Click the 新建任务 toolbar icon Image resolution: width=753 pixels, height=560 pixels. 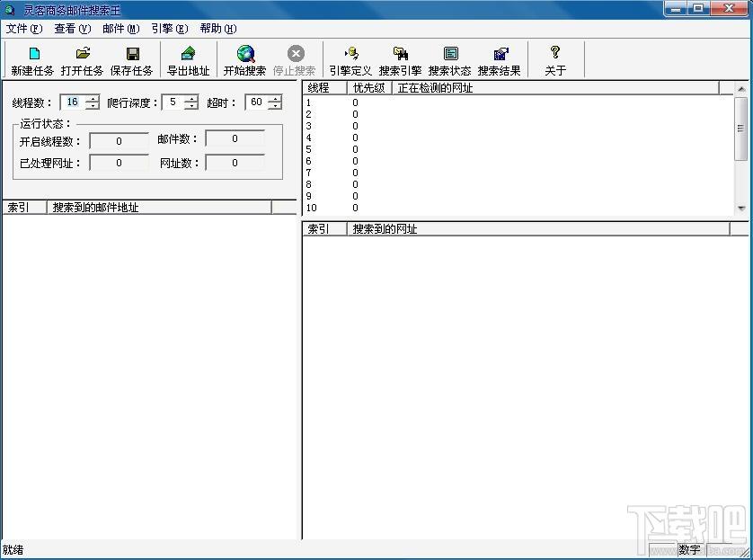pos(32,60)
